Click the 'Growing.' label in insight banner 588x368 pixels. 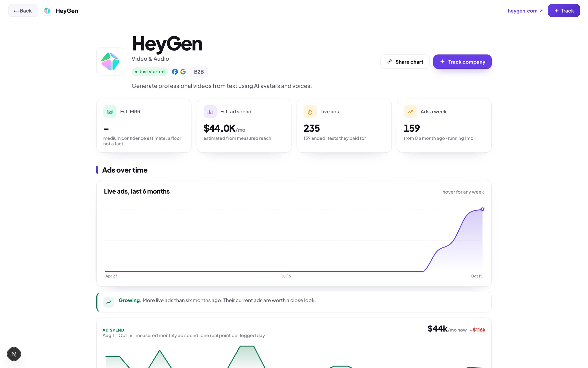pos(130,301)
